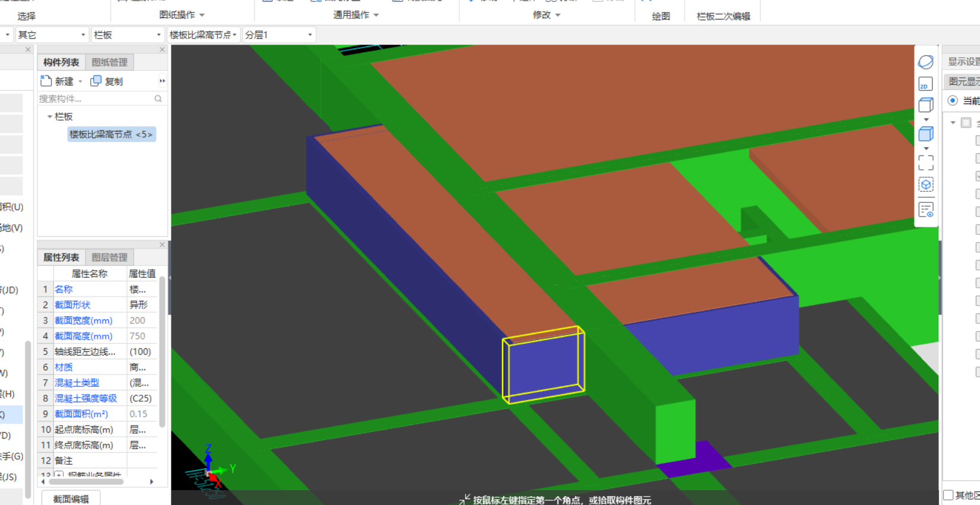Toggle the top-level checkbox in display tree
This screenshot has width=980, height=505.
[x=966, y=122]
